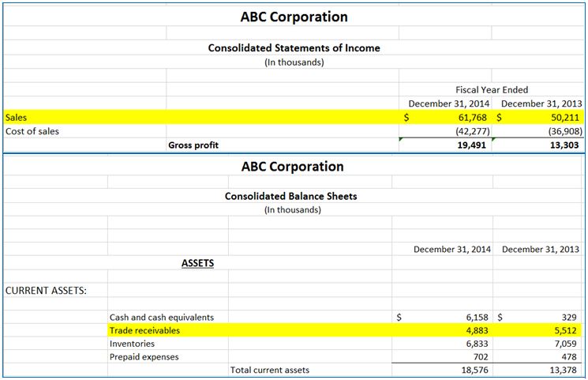Select the 2013 cash value 329
The height and width of the screenshot is (380, 588).
pos(569,318)
